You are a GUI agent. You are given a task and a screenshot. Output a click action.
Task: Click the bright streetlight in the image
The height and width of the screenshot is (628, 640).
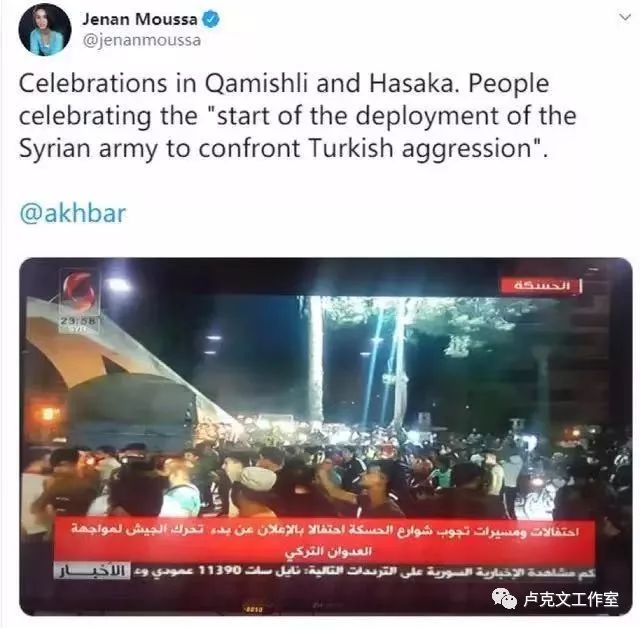[x=118, y=284]
